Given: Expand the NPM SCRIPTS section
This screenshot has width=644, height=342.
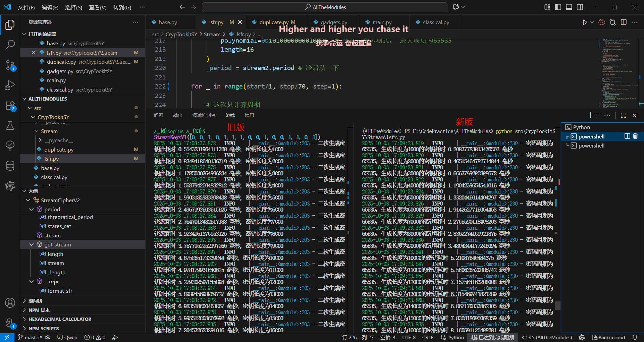Looking at the screenshot, I should pos(24,329).
